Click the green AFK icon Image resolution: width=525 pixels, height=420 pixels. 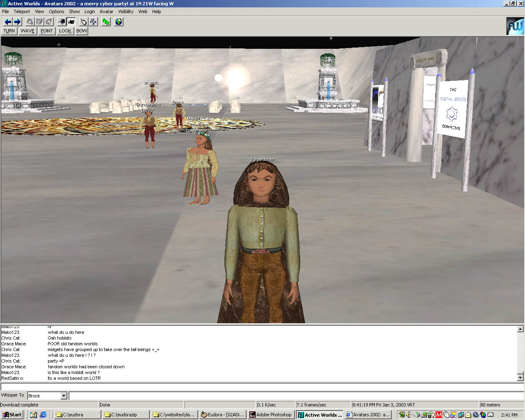click(x=106, y=22)
